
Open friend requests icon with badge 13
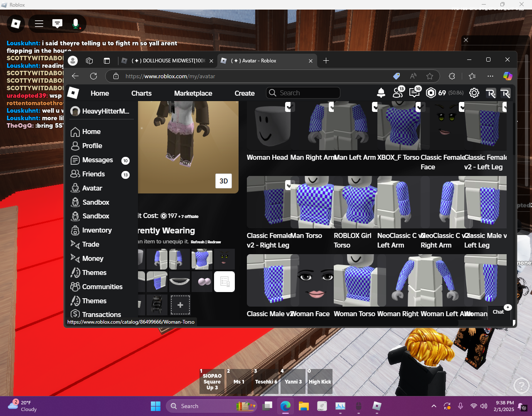(x=398, y=92)
